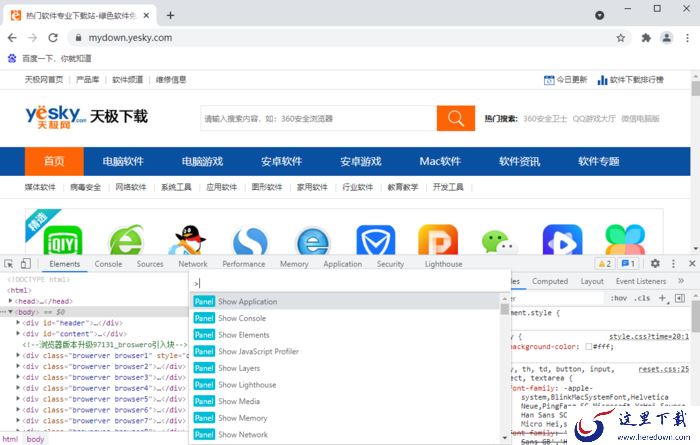Expand the browerver browser3 div node
This screenshot has height=445, width=700.
[18, 377]
